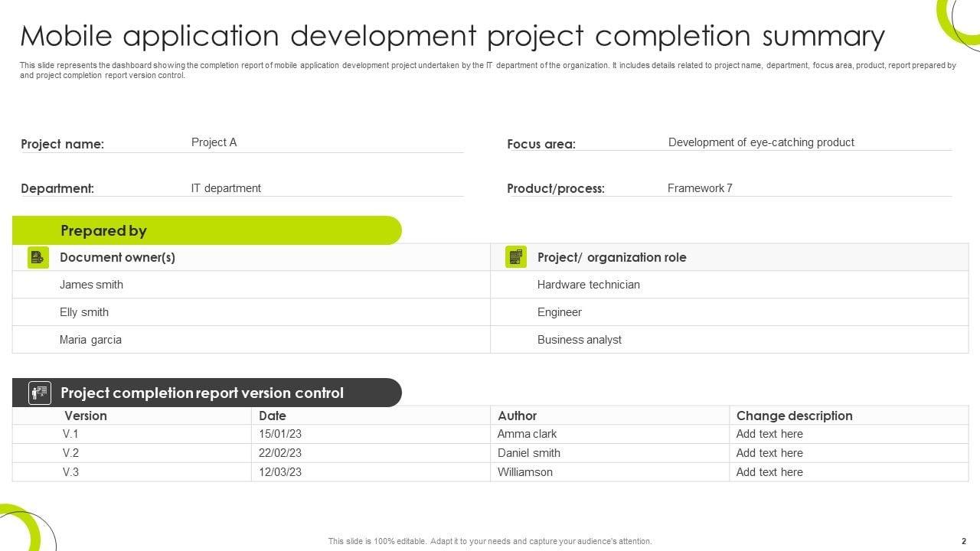This screenshot has height=551, width=980.
Task: Click the date "22/02/23"
Action: coord(280,453)
